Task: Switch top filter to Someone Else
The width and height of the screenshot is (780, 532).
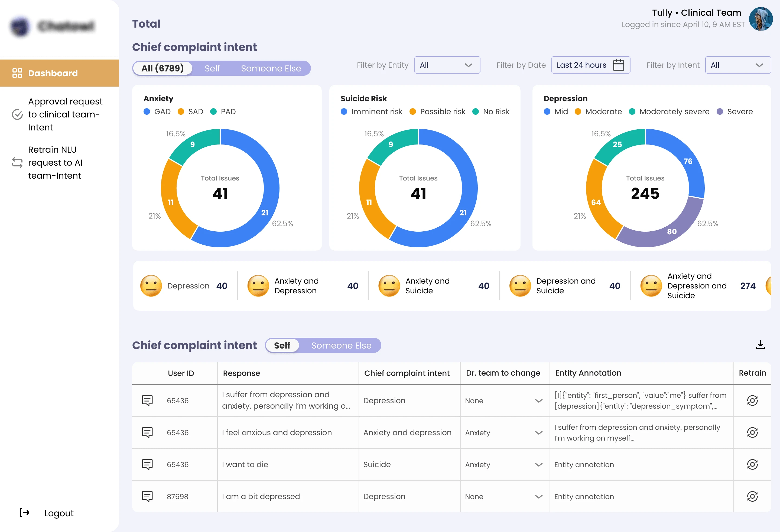Action: click(x=271, y=68)
